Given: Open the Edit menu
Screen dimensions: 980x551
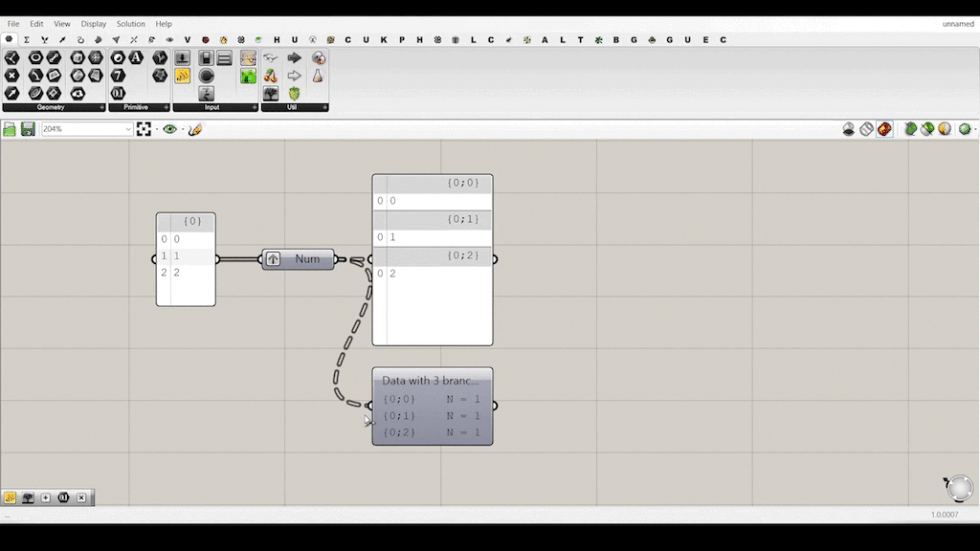Looking at the screenshot, I should (x=37, y=24).
